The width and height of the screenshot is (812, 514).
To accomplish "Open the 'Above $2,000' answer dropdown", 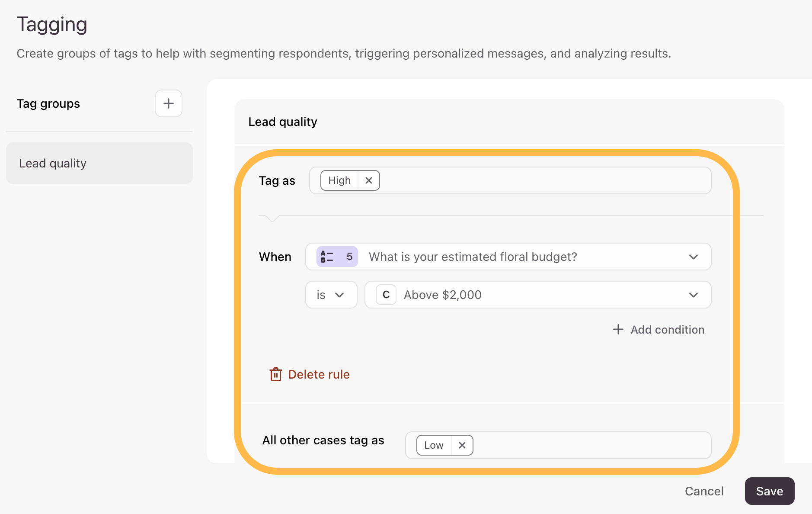I will point(693,295).
